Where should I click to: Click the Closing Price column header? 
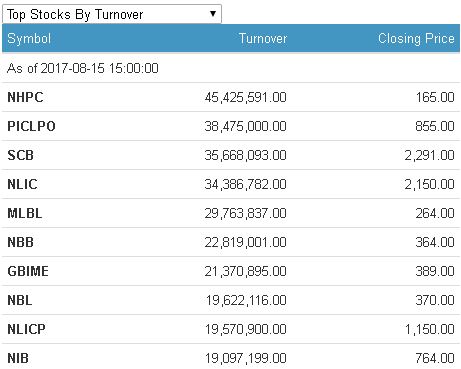click(x=416, y=39)
